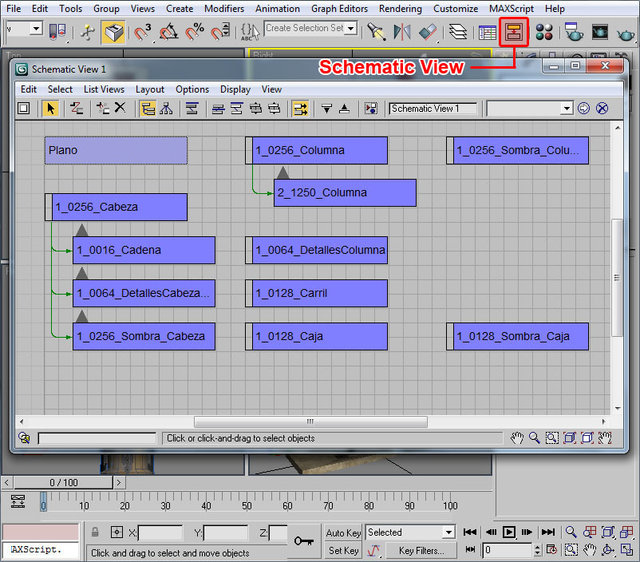This screenshot has height=562, width=640.
Task: Open the Create Selection Set dropdown
Action: click(x=349, y=28)
